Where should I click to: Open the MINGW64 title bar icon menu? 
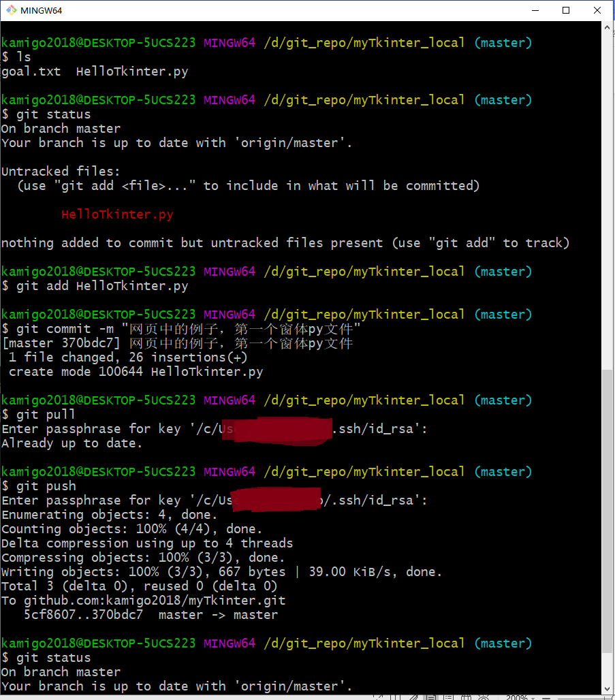[x=11, y=10]
